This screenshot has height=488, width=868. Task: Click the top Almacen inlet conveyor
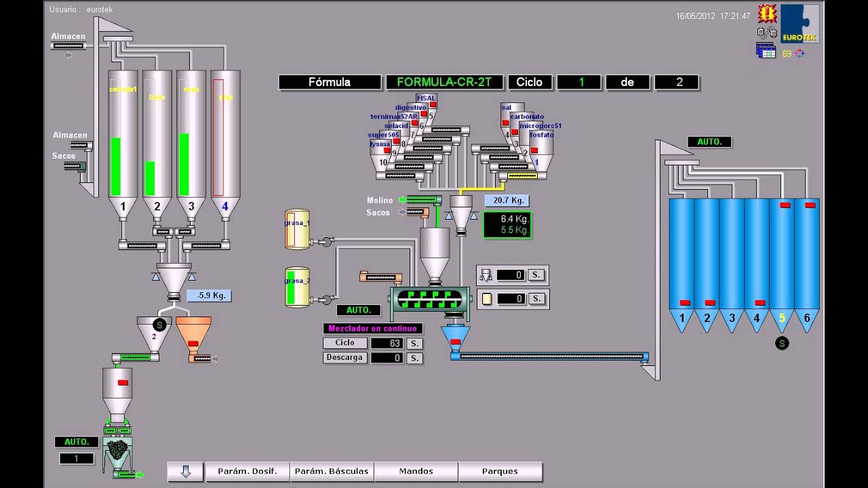click(x=69, y=46)
